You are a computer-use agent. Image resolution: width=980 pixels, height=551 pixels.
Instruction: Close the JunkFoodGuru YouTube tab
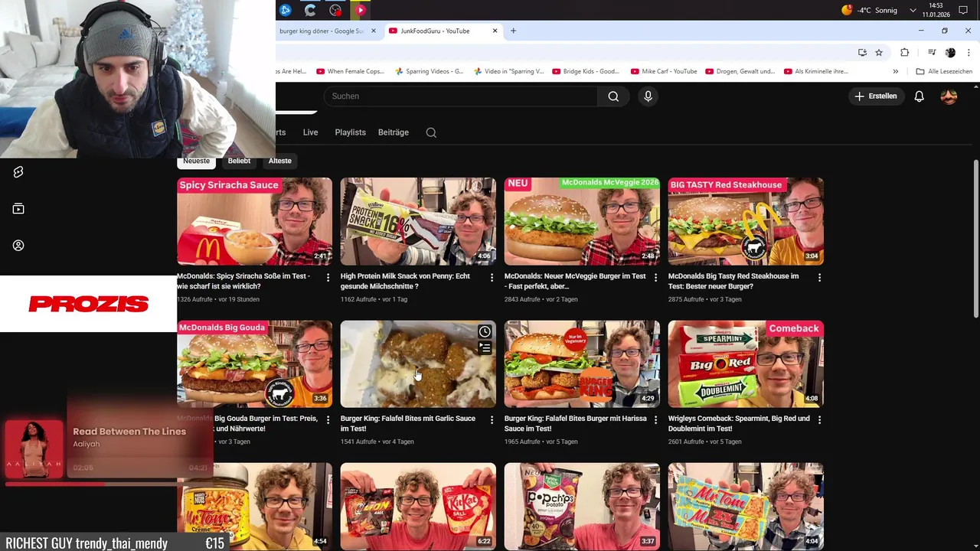pos(495,31)
